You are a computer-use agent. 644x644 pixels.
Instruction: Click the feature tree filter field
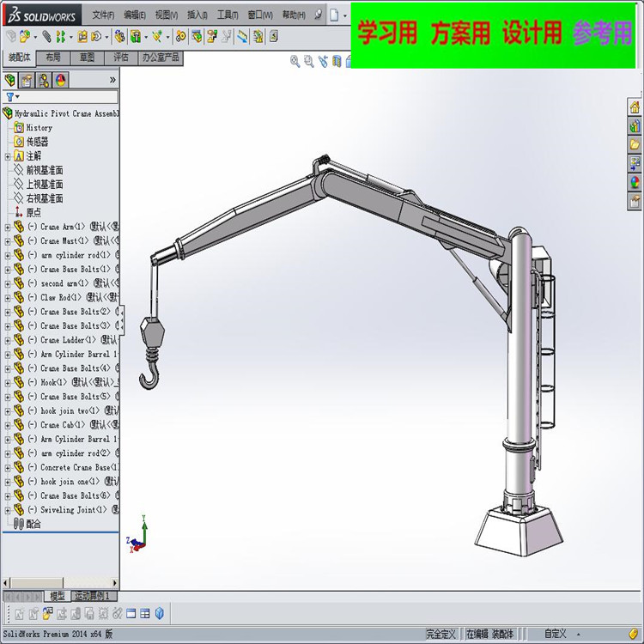pos(60,97)
